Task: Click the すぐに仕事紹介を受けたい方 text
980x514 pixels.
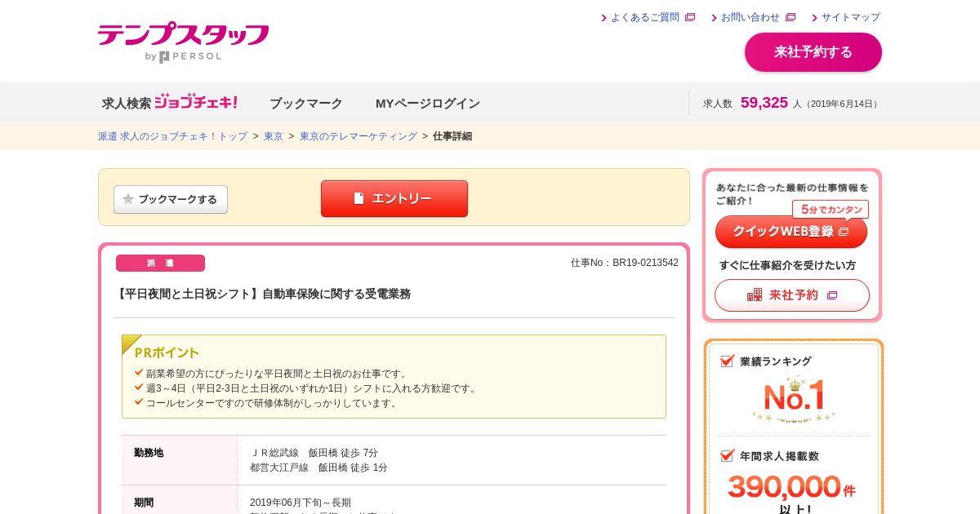Action: (787, 265)
